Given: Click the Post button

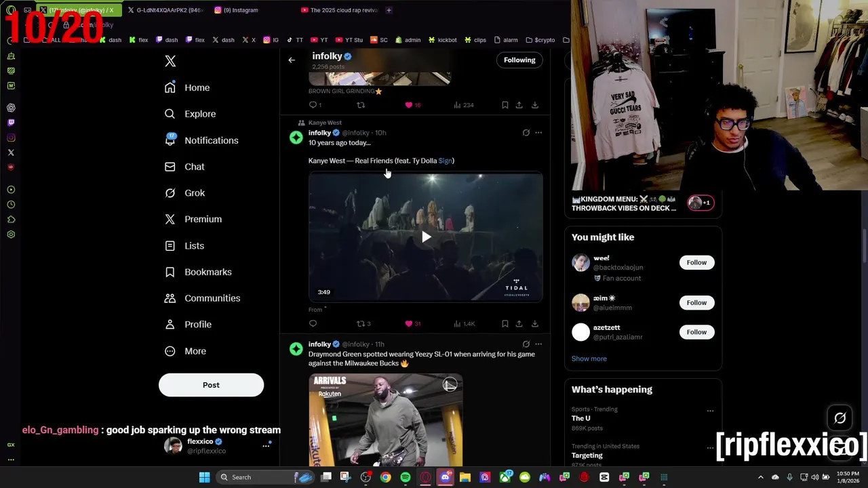Looking at the screenshot, I should pyautogui.click(x=211, y=385).
